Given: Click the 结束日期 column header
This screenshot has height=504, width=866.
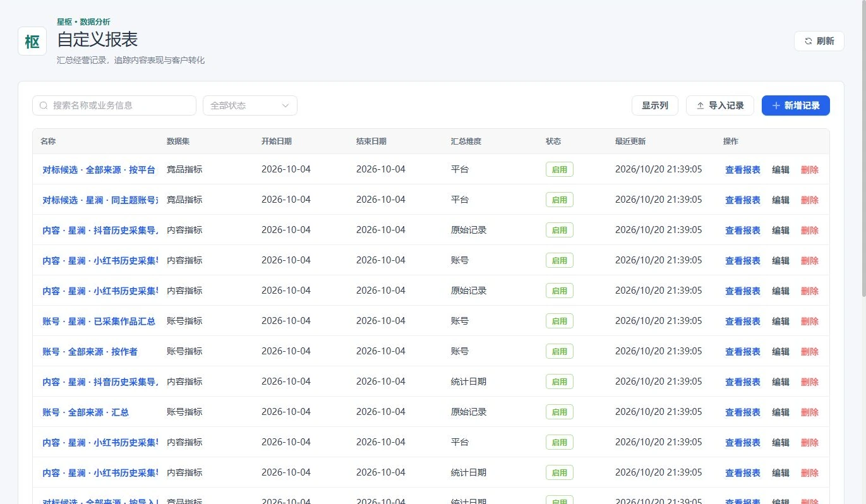Looking at the screenshot, I should pos(371,141).
